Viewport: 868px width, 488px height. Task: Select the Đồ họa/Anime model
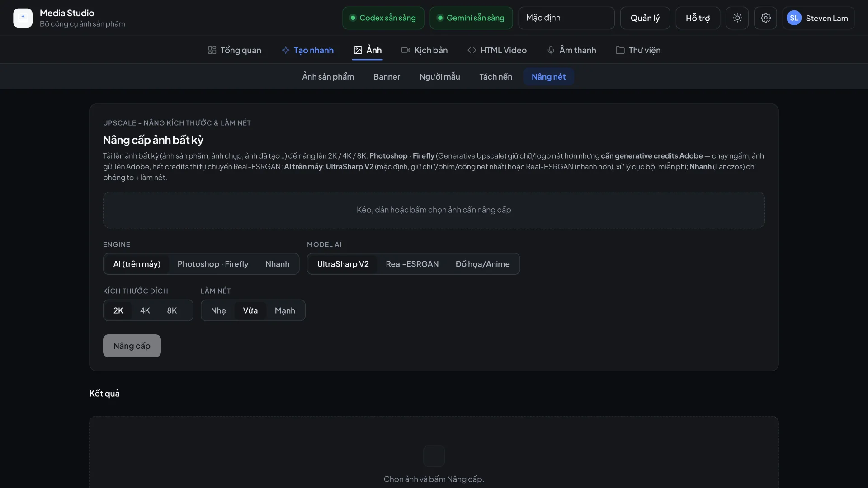click(482, 264)
